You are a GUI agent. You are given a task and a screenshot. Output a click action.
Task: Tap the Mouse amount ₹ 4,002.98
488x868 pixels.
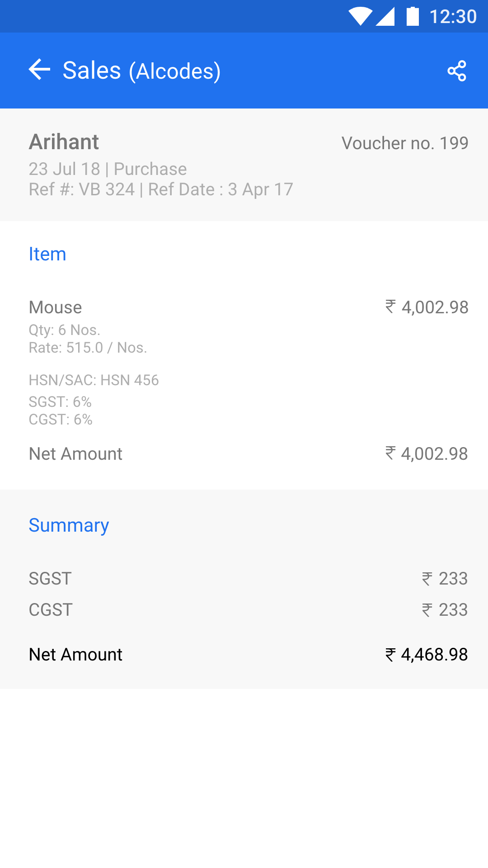427,307
